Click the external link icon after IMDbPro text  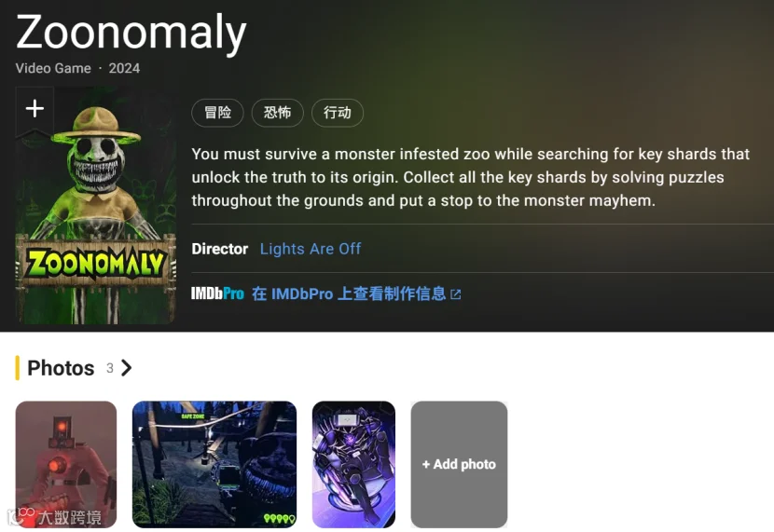click(456, 294)
